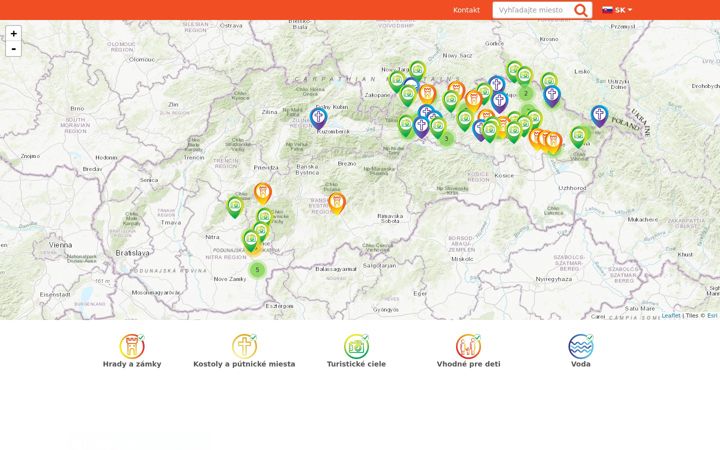The image size is (720, 450).
Task: Expand the green cluster labeled 3
Action: [446, 138]
